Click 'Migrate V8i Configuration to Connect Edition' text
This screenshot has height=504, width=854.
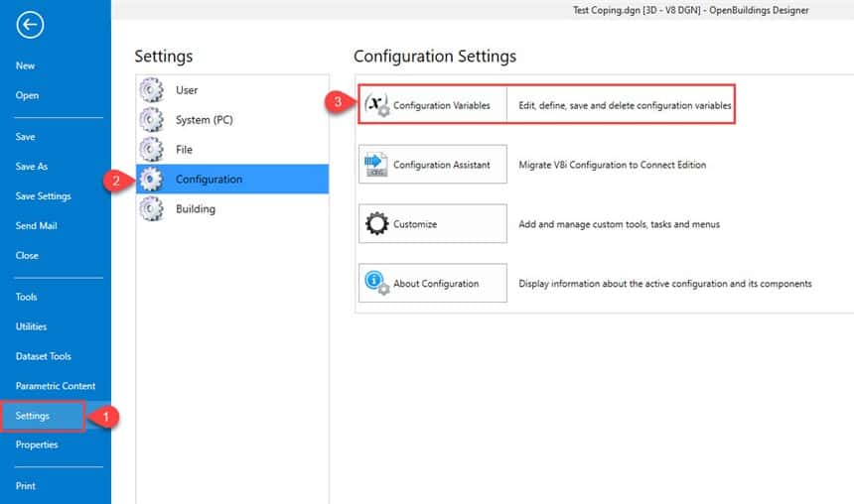[612, 165]
